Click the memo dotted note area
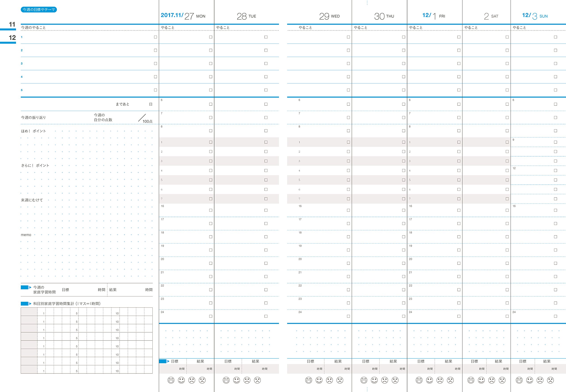The image size is (566, 392). [86, 255]
